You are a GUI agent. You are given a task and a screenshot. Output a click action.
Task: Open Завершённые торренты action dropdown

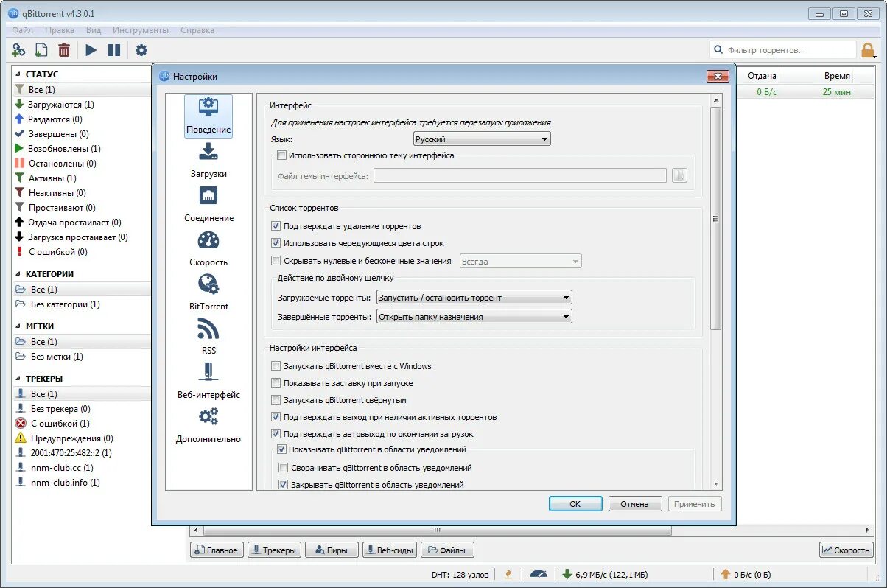[474, 316]
